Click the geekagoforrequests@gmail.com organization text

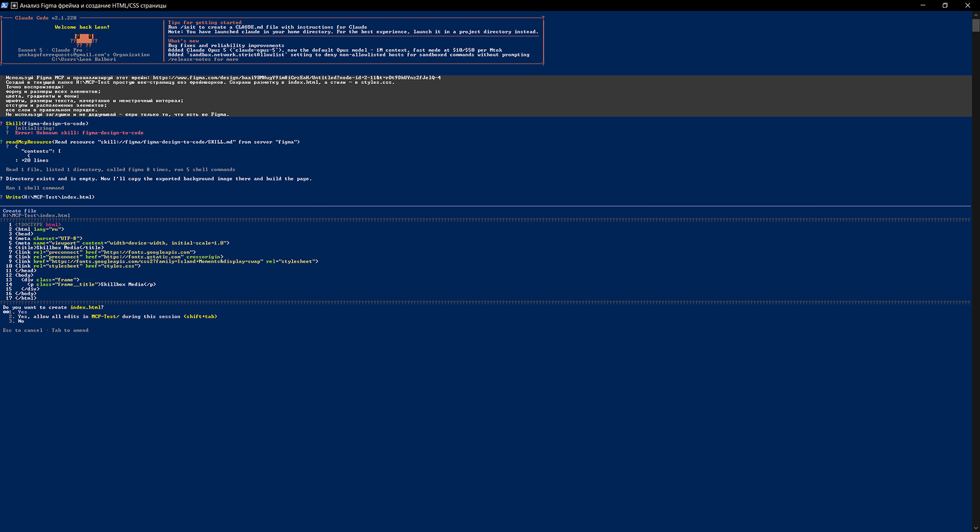[84, 55]
